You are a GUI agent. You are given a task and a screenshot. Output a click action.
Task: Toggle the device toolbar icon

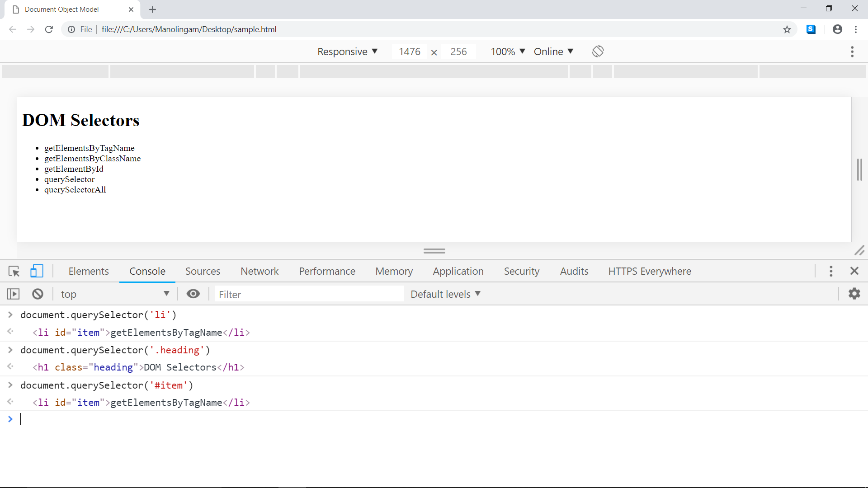click(37, 271)
